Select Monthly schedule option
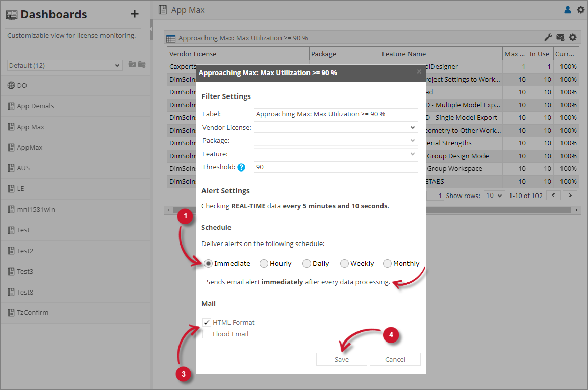This screenshot has height=390, width=588. click(x=387, y=263)
